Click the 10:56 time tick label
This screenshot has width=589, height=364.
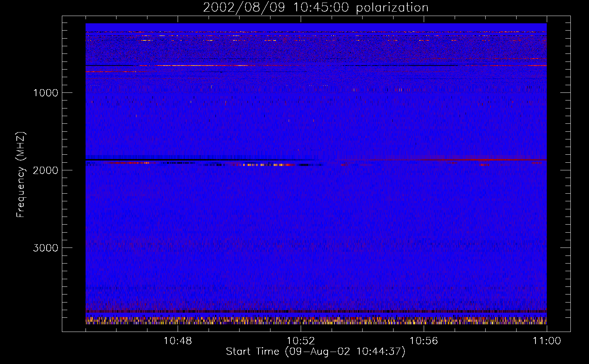click(424, 341)
